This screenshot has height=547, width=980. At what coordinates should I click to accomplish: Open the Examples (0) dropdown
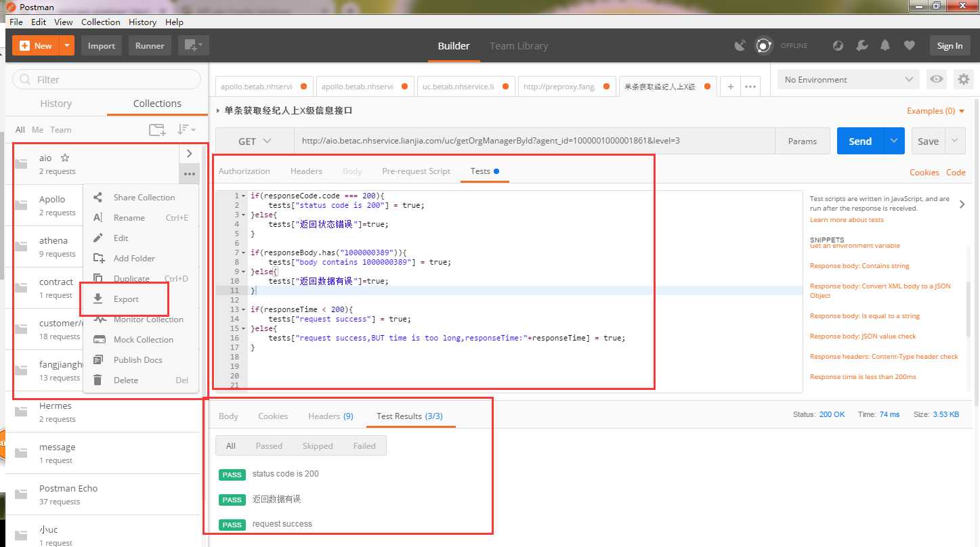[936, 111]
